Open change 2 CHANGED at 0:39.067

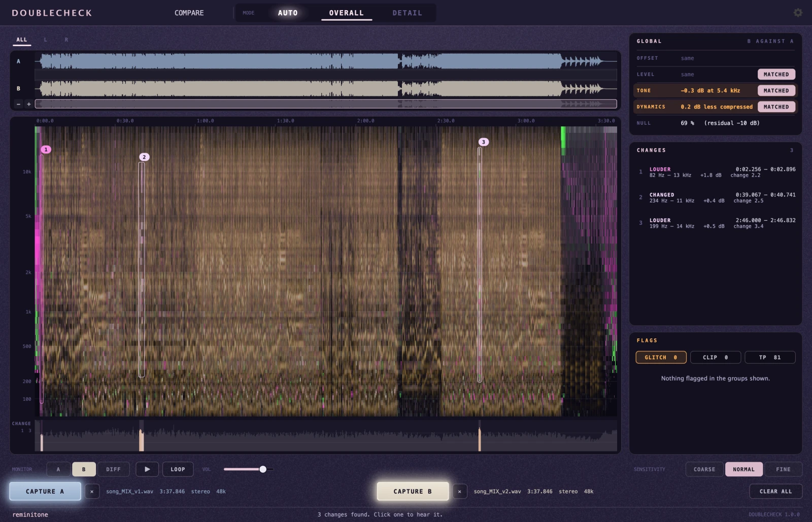pyautogui.click(x=716, y=198)
